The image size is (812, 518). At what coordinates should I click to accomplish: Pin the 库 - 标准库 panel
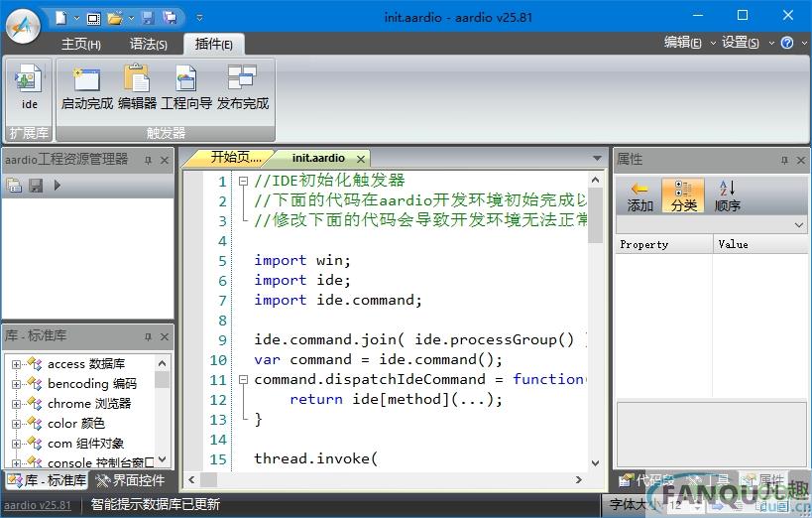tap(148, 337)
